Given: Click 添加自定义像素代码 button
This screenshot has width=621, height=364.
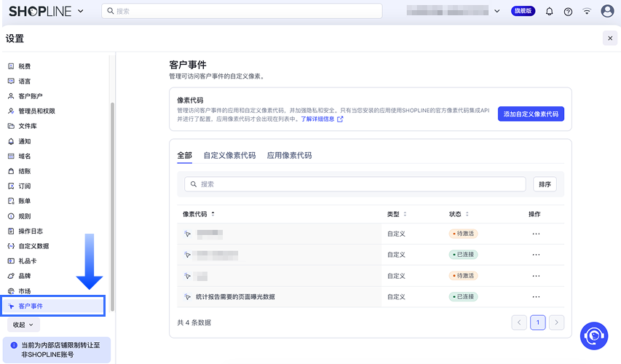Looking at the screenshot, I should click(x=531, y=114).
